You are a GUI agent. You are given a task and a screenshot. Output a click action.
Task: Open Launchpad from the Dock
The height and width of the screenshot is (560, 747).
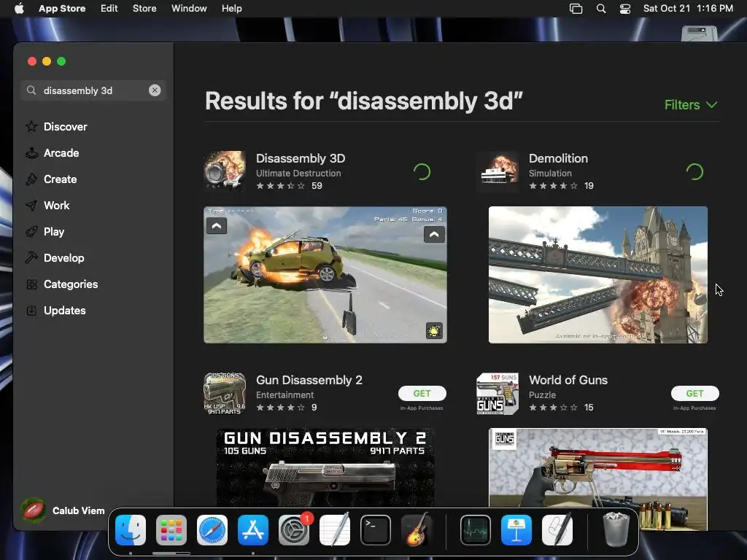click(171, 530)
